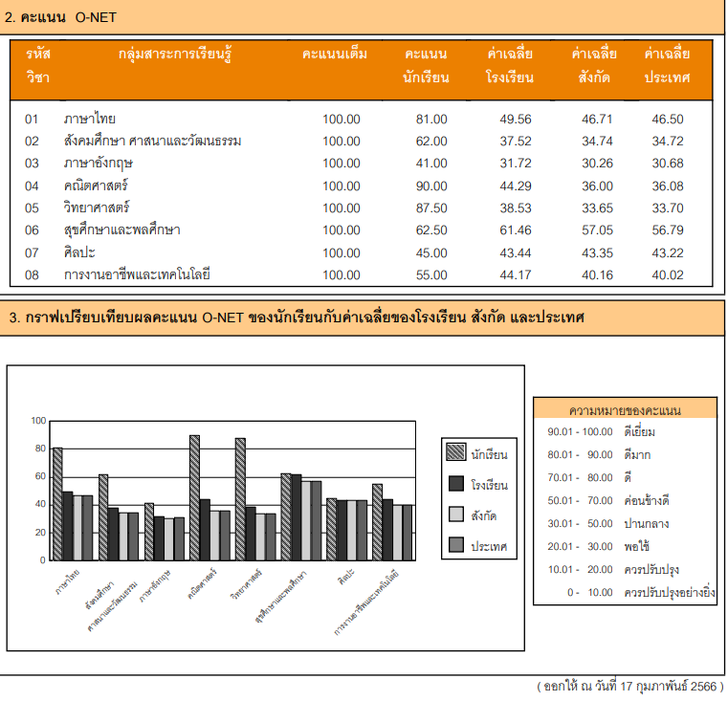Click the gray 'ประเทศ' legend swatch

click(x=456, y=544)
